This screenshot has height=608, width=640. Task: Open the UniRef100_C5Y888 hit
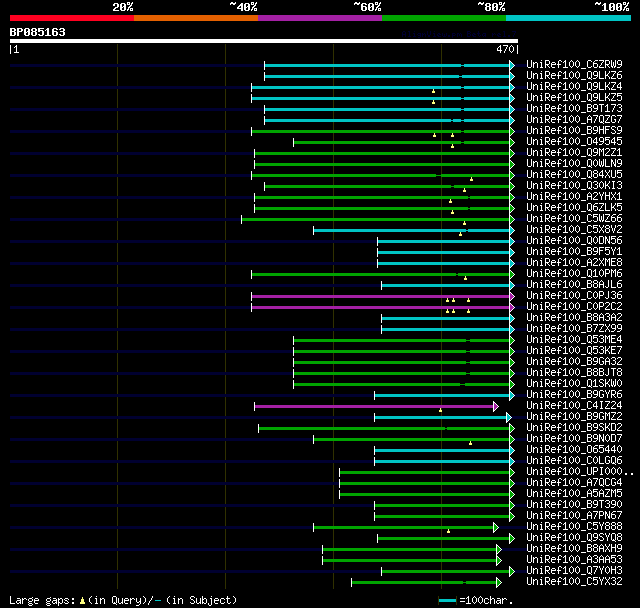click(x=574, y=527)
